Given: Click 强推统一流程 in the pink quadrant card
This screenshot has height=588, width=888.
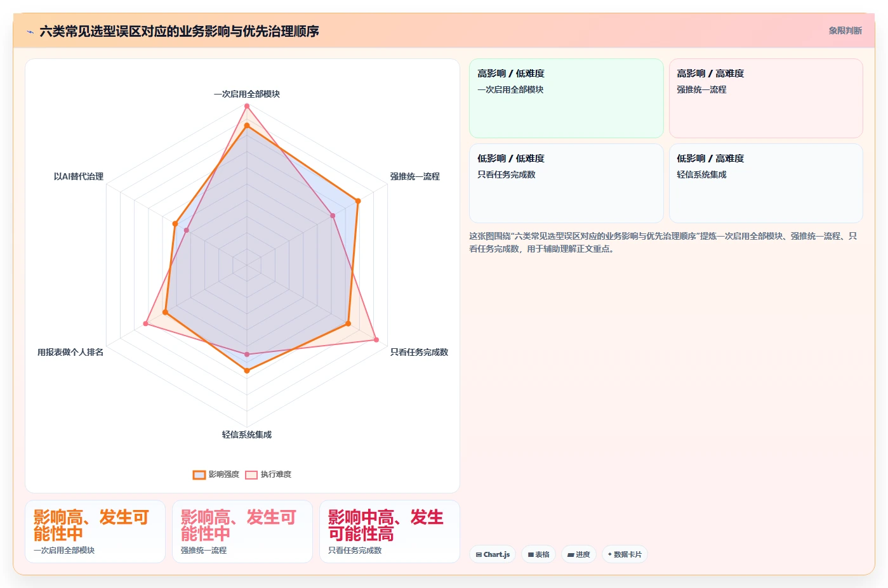Looking at the screenshot, I should pos(701,89).
